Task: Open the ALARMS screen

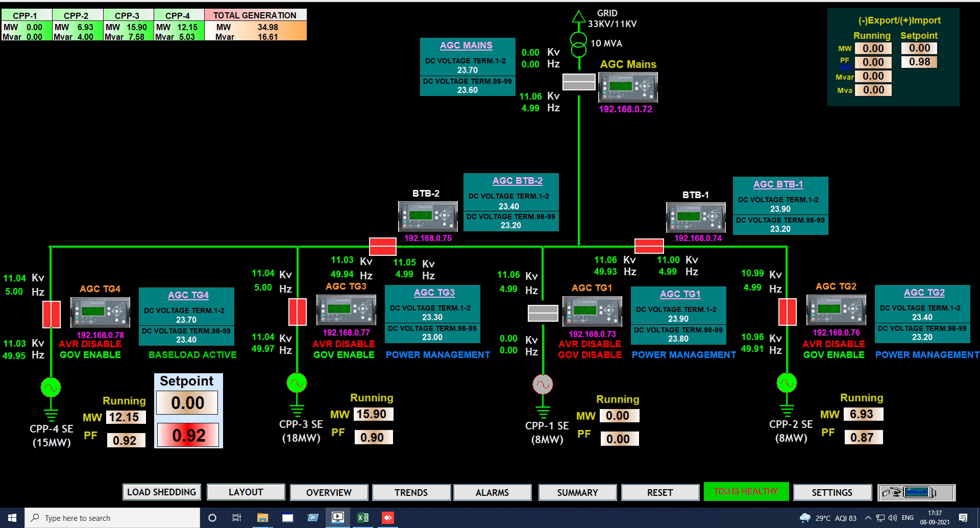Action: 492,493
